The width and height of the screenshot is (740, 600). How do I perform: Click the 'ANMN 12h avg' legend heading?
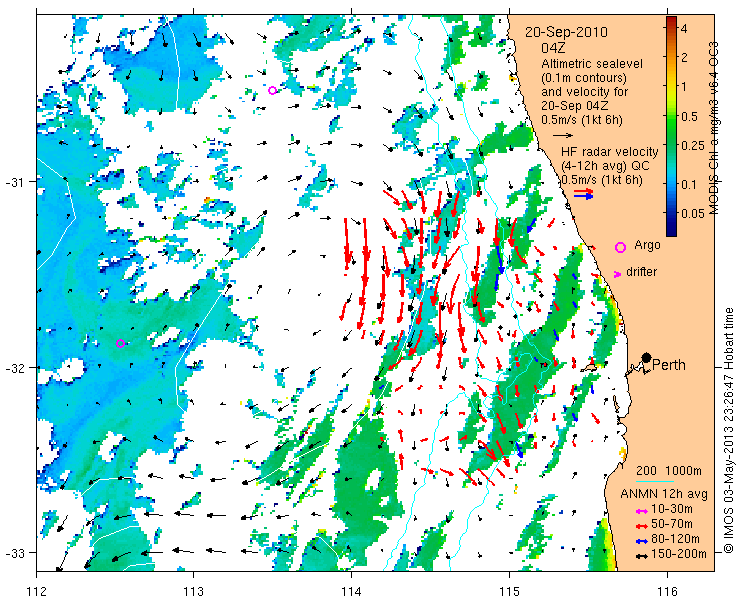[x=664, y=494]
